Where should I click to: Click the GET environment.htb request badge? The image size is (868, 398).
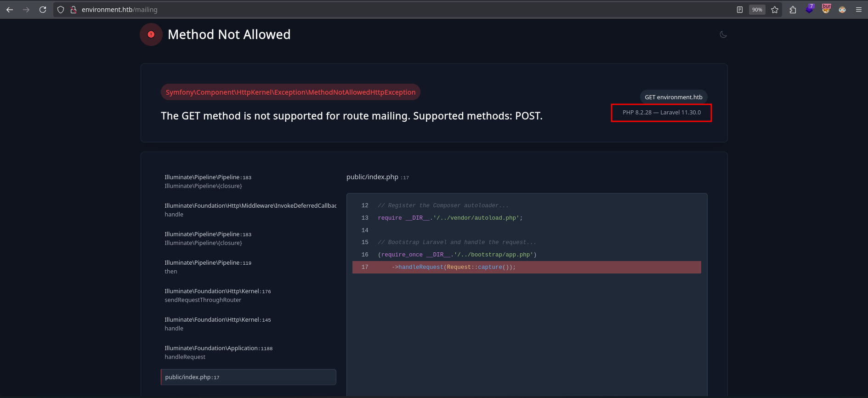tap(674, 97)
